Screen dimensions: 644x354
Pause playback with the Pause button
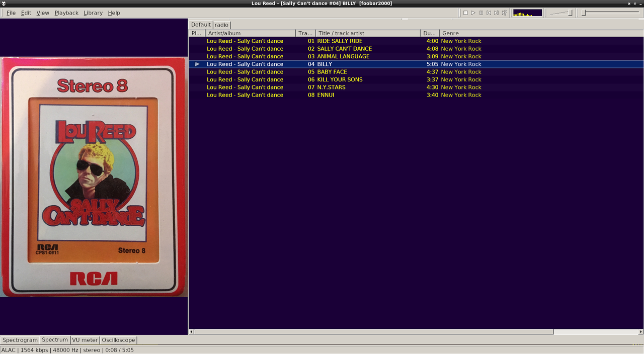point(481,13)
